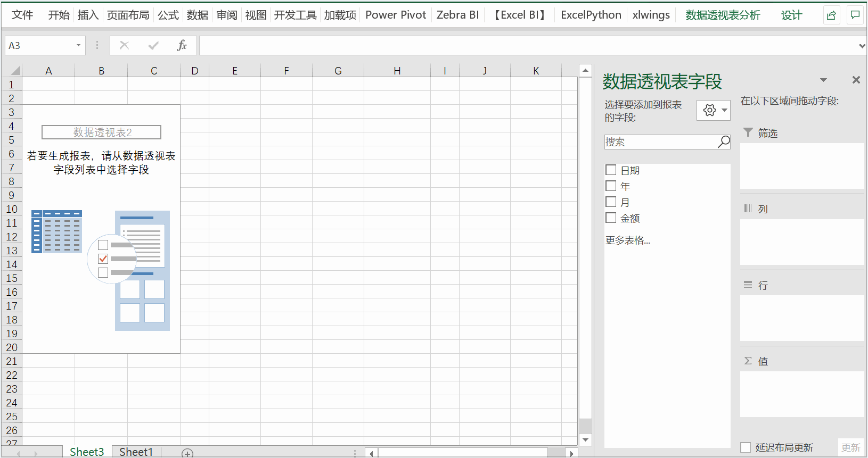Click the 筛选 drop area
Screen dimensions: 868x458
tap(802, 165)
